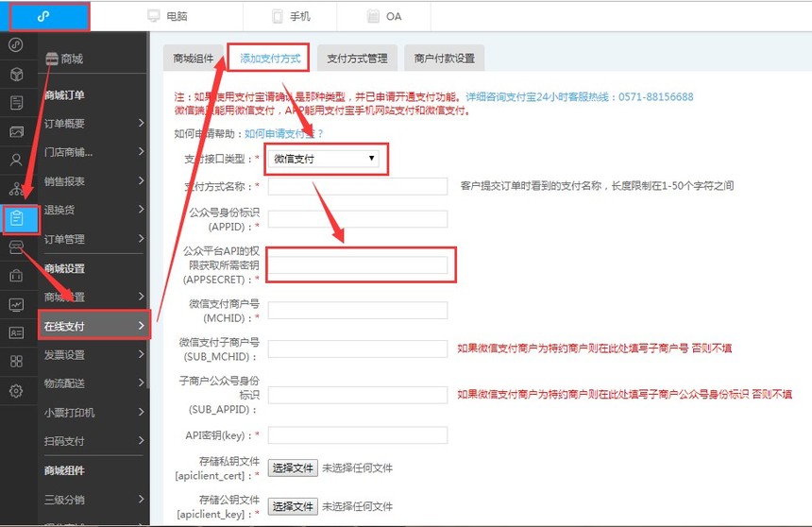Click the calendar icon beside OA

coord(373,16)
